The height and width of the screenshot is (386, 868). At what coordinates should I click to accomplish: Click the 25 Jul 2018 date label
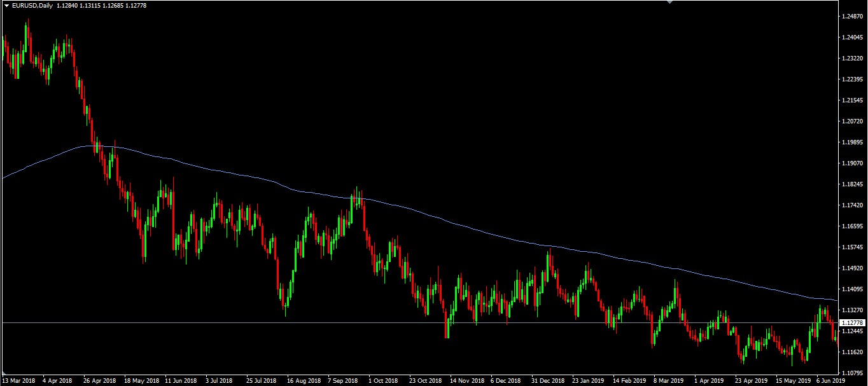pyautogui.click(x=263, y=381)
